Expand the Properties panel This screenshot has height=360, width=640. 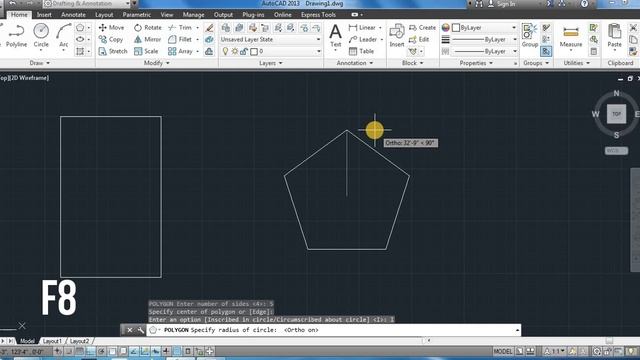[x=476, y=63]
